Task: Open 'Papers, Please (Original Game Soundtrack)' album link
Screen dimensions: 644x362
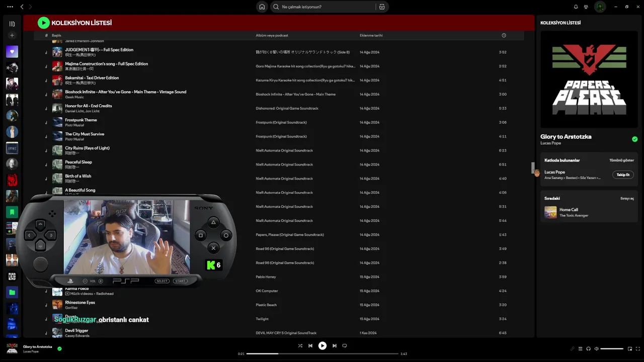Action: pyautogui.click(x=290, y=235)
